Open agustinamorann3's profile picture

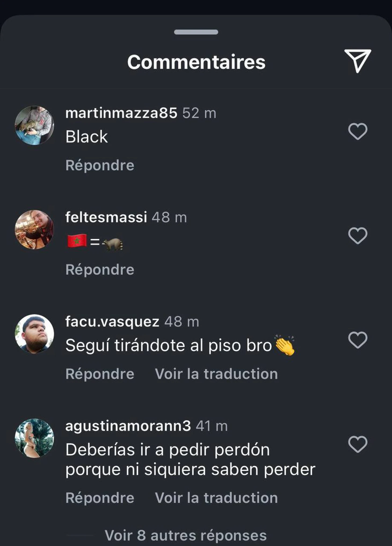click(x=34, y=438)
